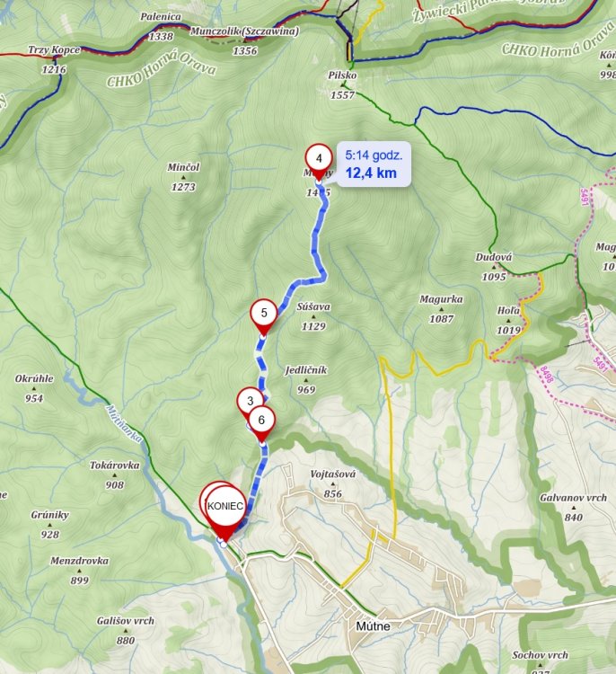Click the Okrúhle 954 peak label
616x674 pixels.
[x=34, y=388]
